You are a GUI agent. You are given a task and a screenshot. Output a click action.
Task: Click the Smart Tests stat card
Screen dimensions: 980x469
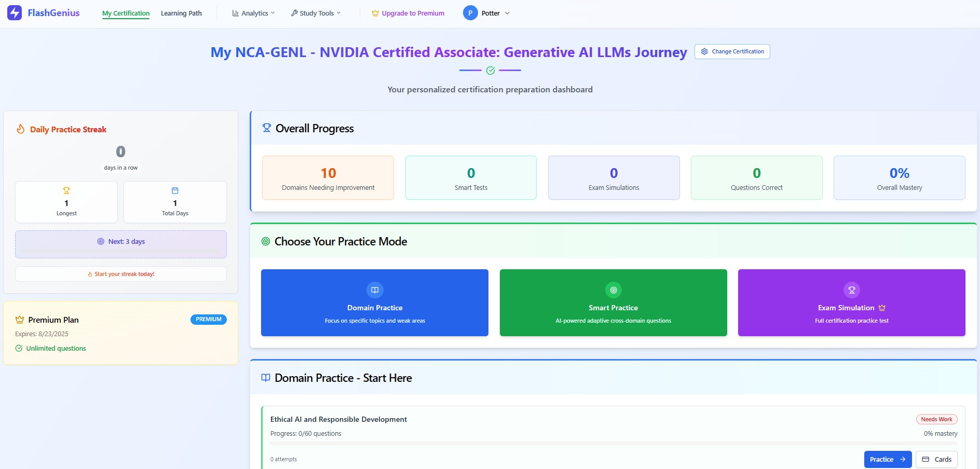[471, 177]
